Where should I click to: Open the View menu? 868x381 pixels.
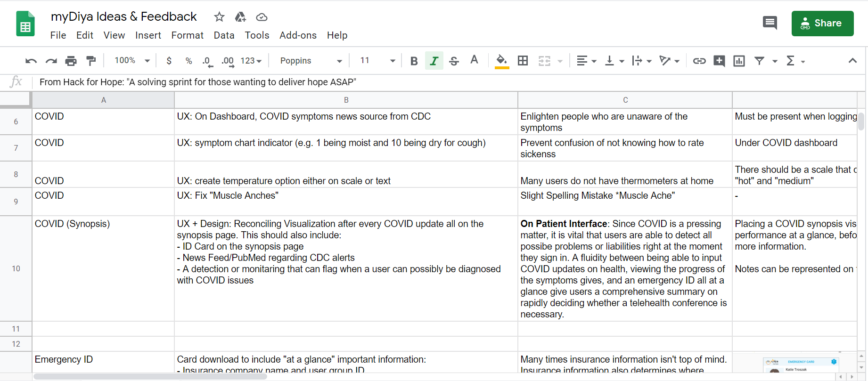(114, 35)
